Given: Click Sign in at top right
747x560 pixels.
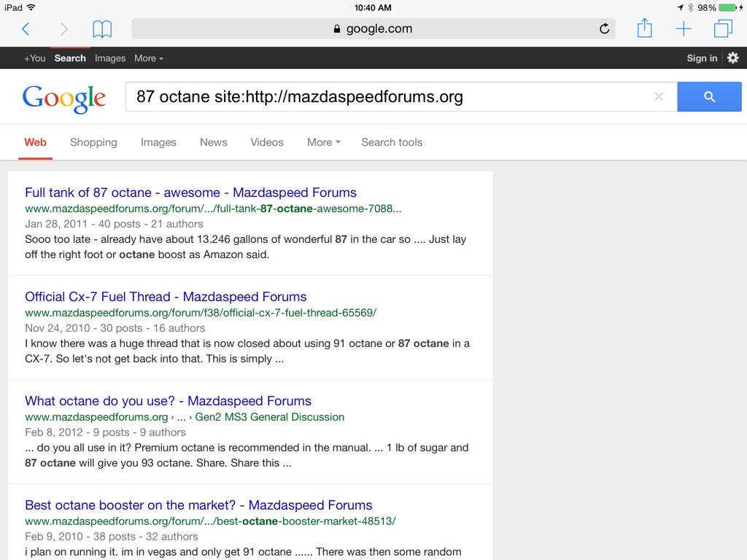Looking at the screenshot, I should click(702, 58).
